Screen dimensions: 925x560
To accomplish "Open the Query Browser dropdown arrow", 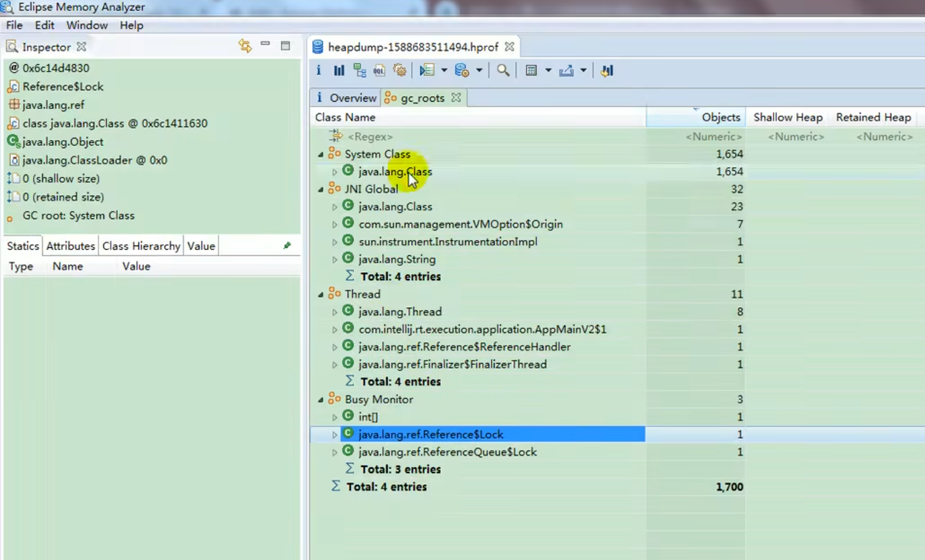I will [x=479, y=70].
